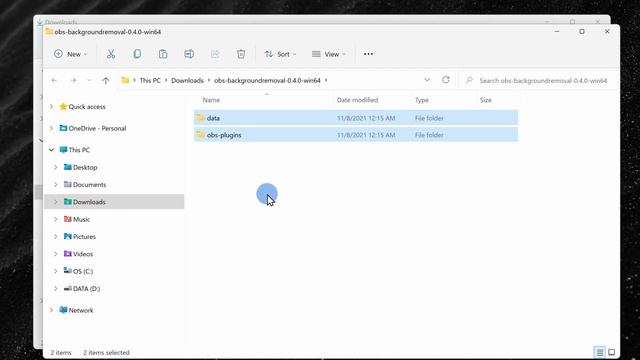
Task: Click the Cut scissors icon
Action: coord(111,54)
